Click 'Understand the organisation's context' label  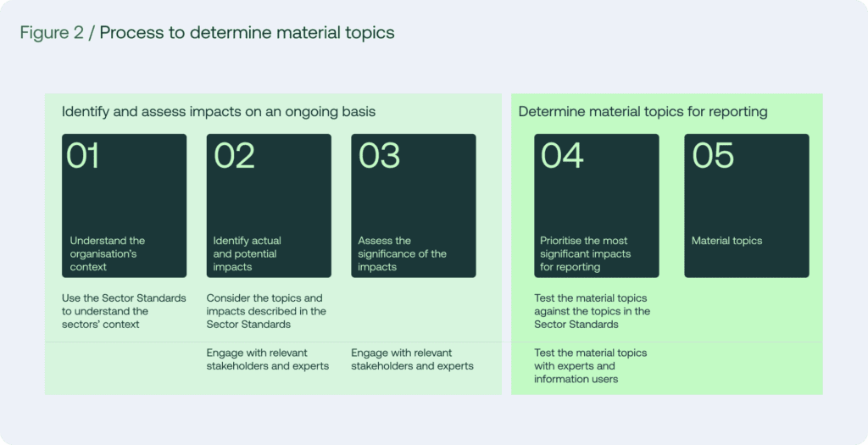click(108, 254)
